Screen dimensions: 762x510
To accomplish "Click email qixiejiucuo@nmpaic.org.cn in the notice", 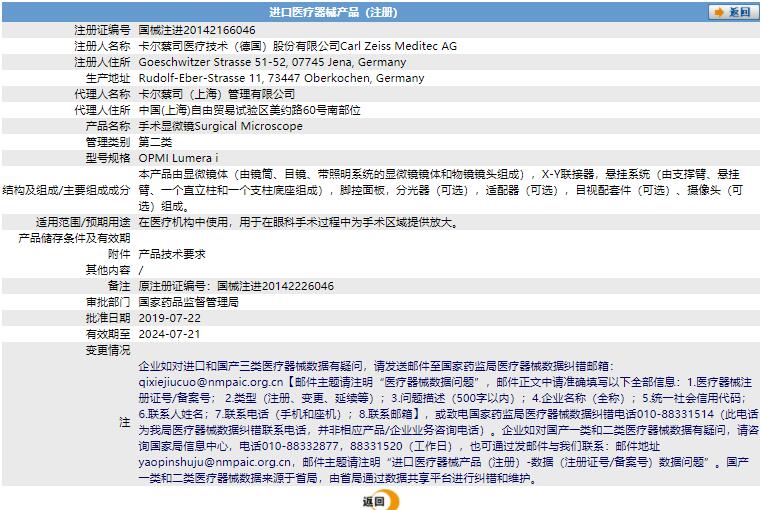I will tap(210, 382).
